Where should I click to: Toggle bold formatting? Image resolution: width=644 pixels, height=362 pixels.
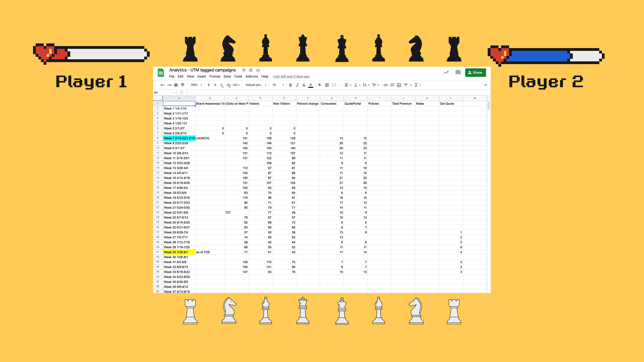click(x=290, y=85)
